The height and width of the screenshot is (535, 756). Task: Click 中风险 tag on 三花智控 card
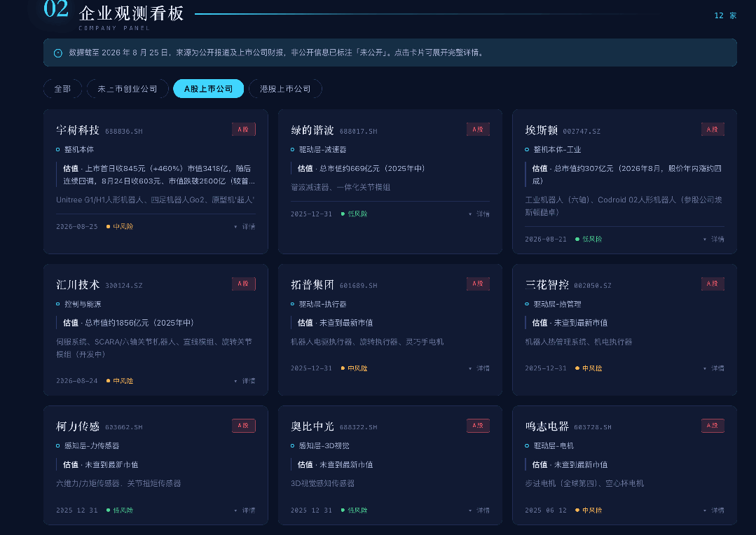(x=589, y=368)
